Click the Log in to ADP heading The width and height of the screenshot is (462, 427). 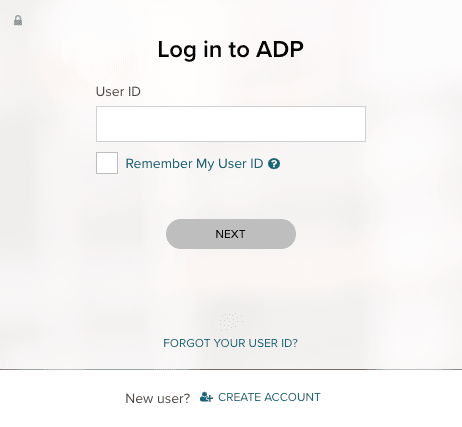point(230,49)
